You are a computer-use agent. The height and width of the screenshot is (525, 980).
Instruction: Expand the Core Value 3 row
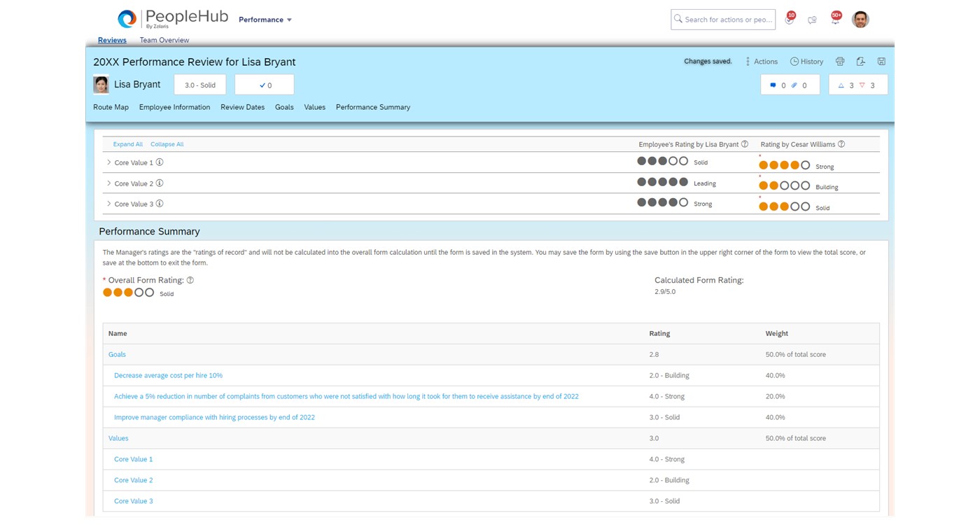tap(109, 204)
